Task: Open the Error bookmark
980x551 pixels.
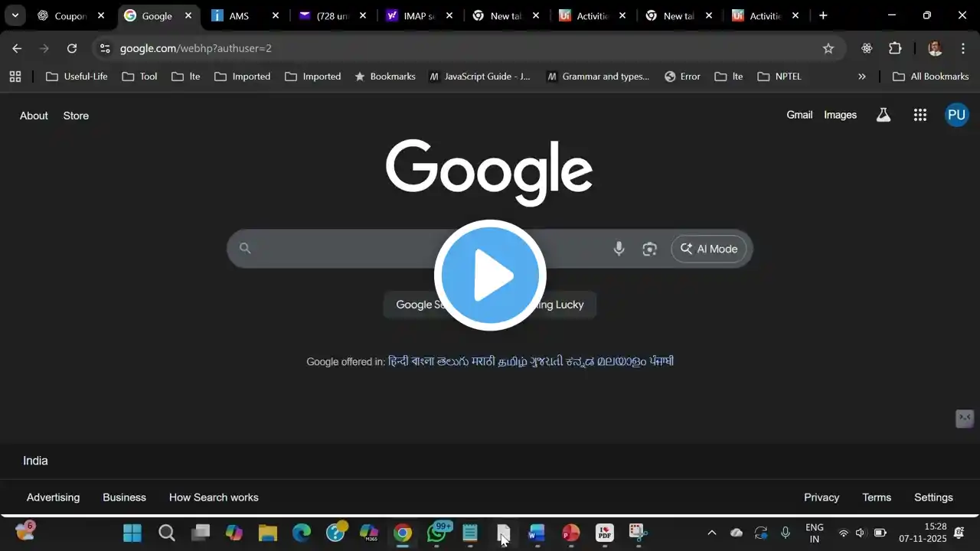Action: (x=682, y=77)
